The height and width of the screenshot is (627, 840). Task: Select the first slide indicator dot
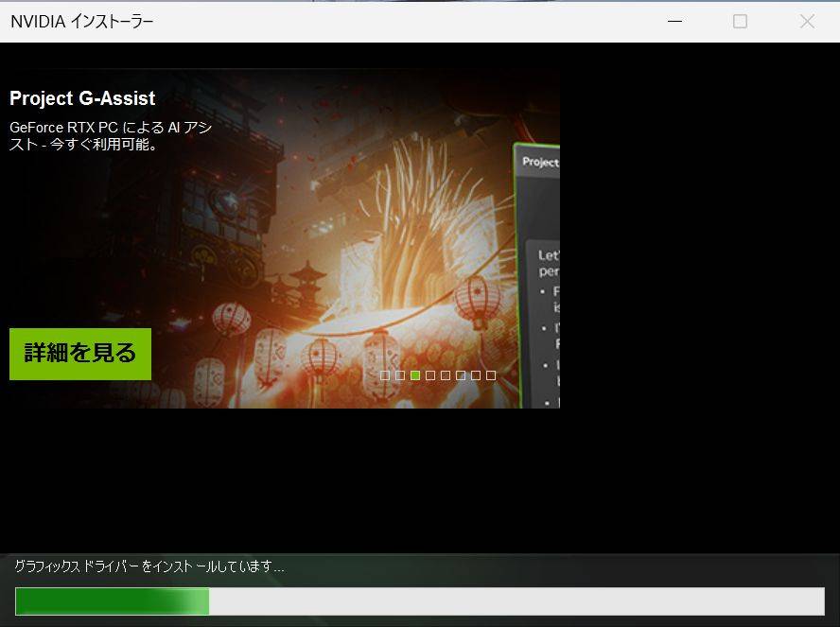pos(385,375)
